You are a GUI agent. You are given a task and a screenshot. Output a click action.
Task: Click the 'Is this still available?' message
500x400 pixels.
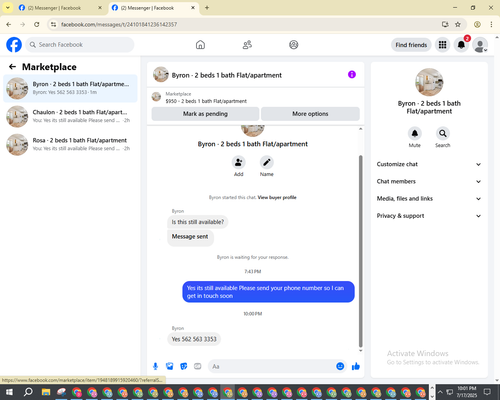pyautogui.click(x=198, y=222)
